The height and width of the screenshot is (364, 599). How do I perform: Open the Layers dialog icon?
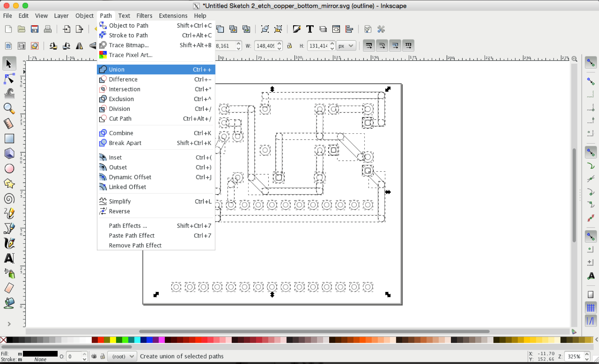pos(323,29)
